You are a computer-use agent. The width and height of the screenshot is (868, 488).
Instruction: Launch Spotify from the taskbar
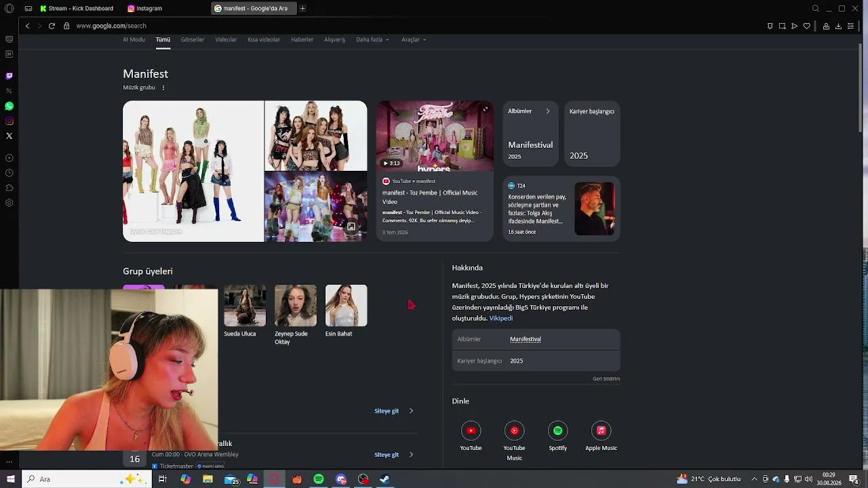click(x=319, y=479)
